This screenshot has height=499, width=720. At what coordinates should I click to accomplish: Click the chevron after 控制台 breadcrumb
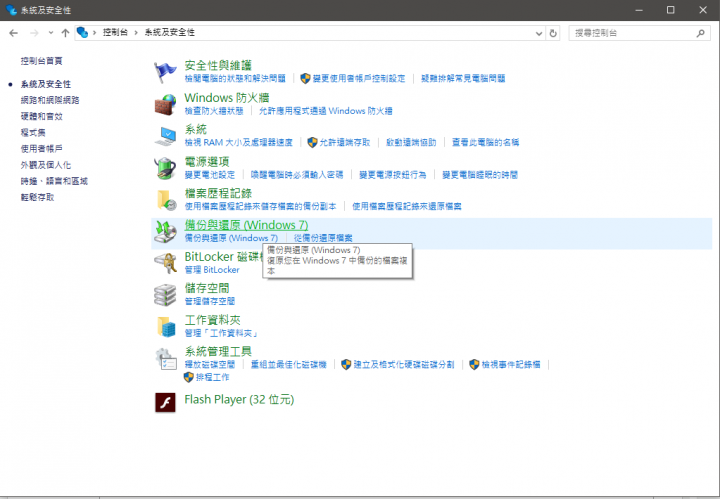coord(136,33)
